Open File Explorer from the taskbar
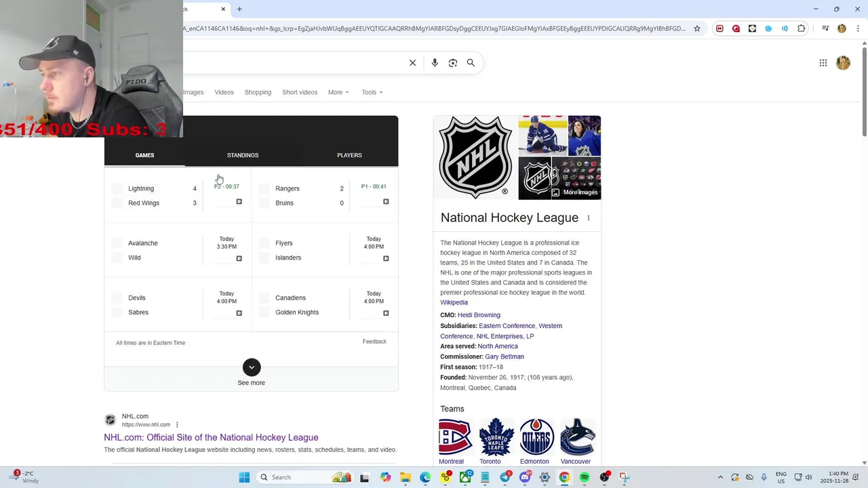The width and height of the screenshot is (868, 488). click(406, 477)
